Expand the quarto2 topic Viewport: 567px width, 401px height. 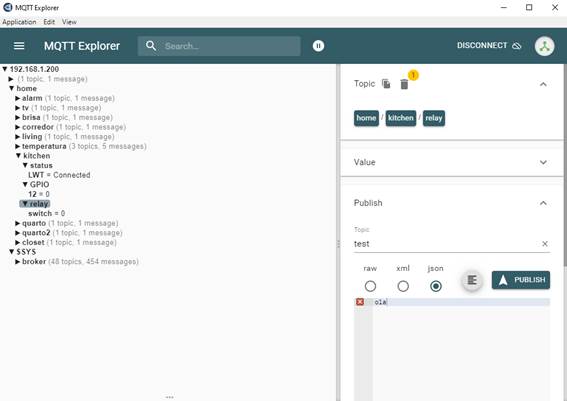pyautogui.click(x=17, y=233)
